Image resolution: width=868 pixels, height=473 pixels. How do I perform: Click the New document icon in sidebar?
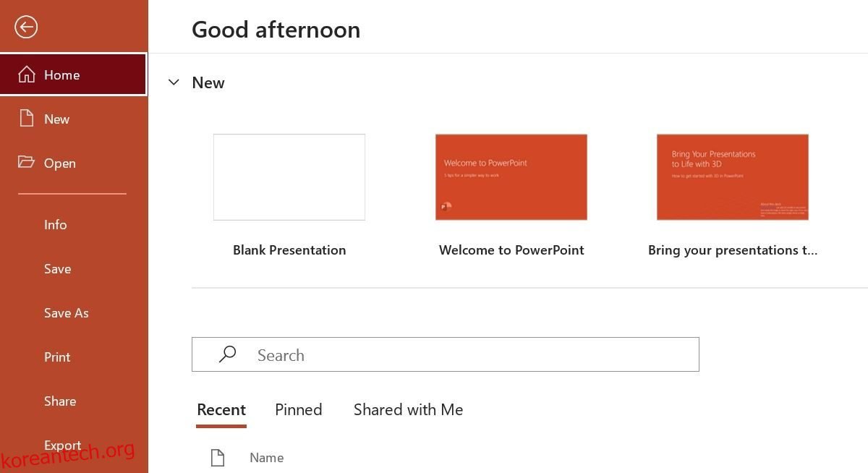pos(27,119)
